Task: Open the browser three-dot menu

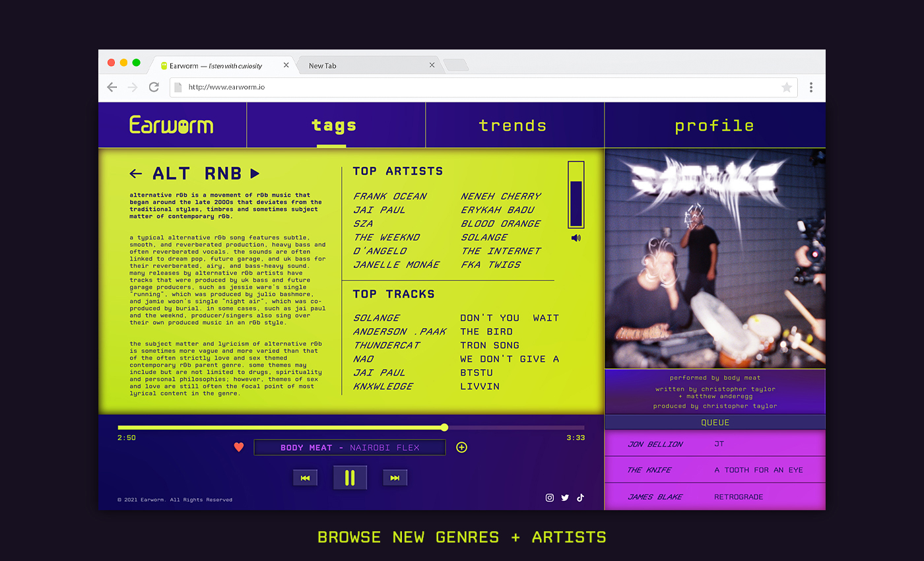Action: pyautogui.click(x=811, y=87)
